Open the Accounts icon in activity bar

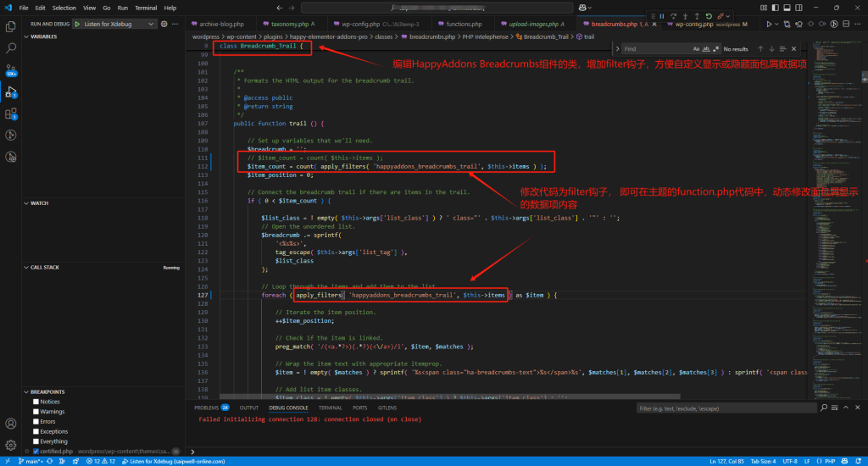(10, 424)
